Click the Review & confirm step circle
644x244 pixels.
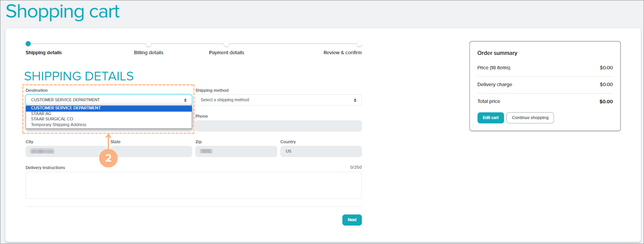[x=359, y=44]
